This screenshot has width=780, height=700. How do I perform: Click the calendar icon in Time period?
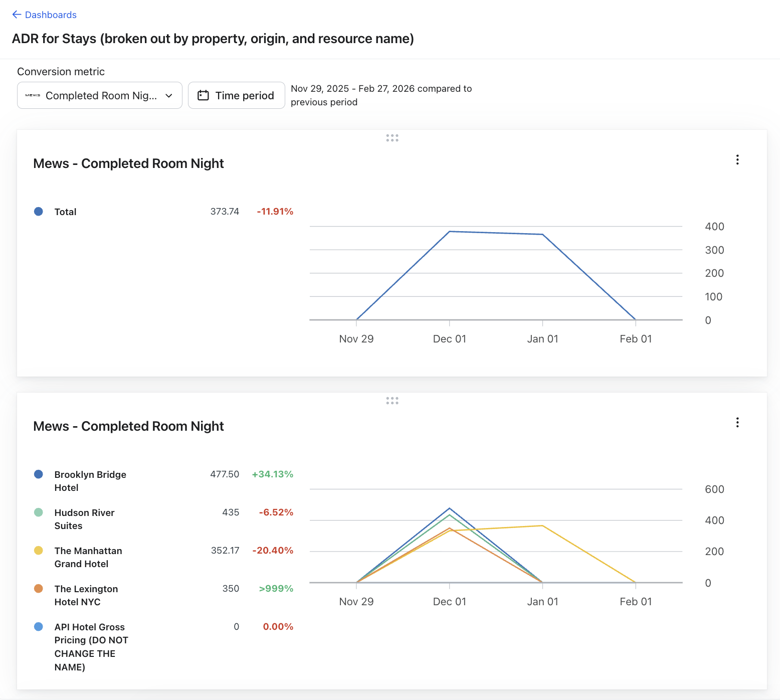point(203,95)
